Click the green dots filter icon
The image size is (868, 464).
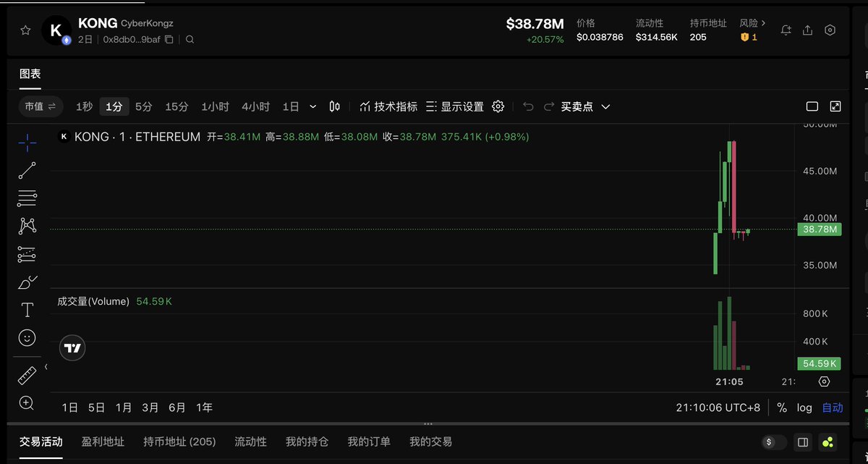(828, 442)
